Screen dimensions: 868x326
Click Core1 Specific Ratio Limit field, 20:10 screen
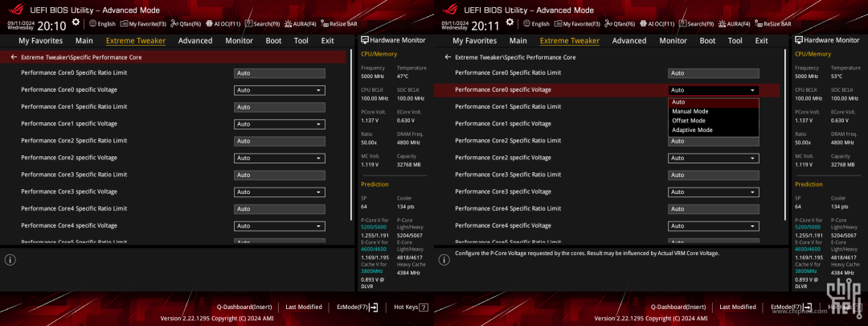point(280,107)
